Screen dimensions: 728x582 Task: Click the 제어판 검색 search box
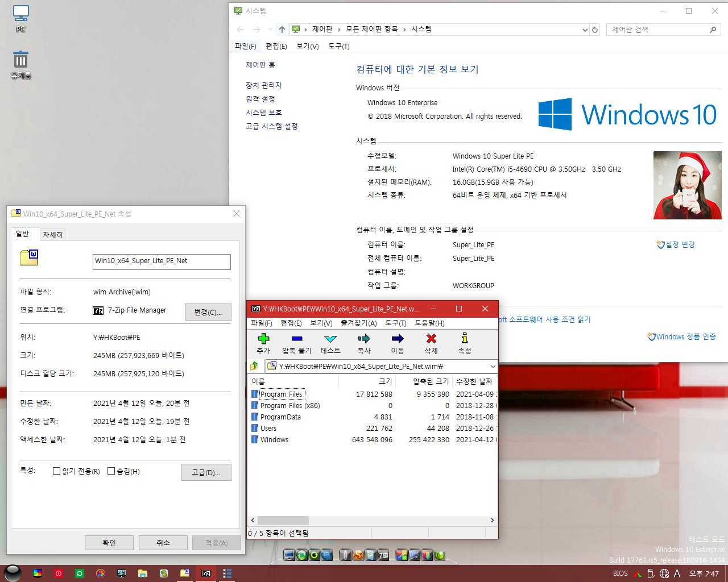pos(663,30)
